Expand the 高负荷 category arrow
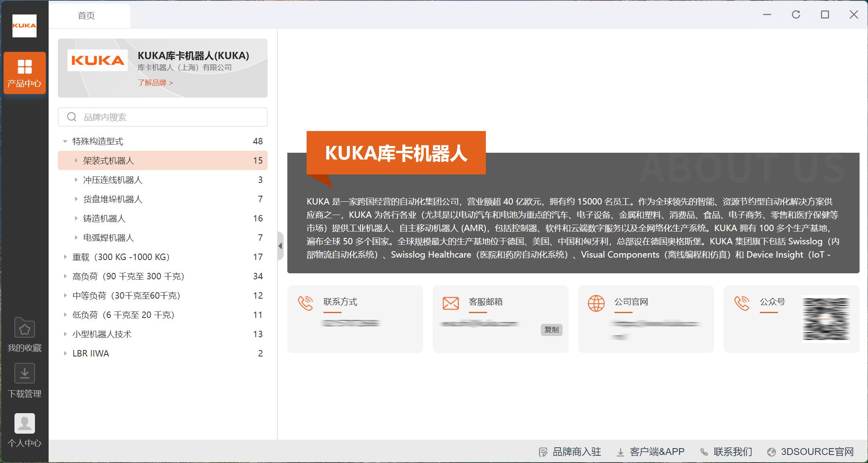868x463 pixels. (x=65, y=276)
